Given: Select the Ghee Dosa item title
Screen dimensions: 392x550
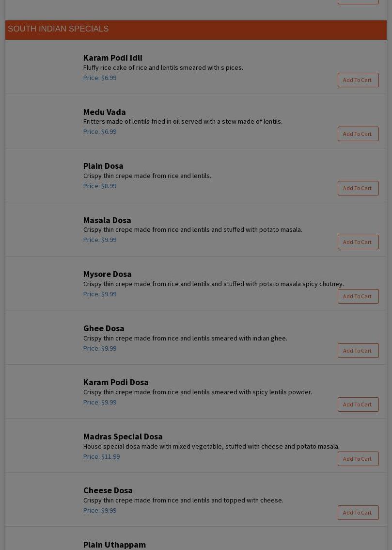Looking at the screenshot, I should [x=104, y=328].
